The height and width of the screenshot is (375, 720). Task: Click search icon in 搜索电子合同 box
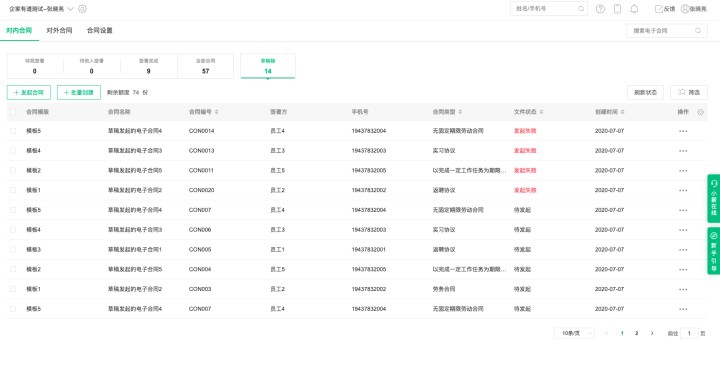(698, 31)
